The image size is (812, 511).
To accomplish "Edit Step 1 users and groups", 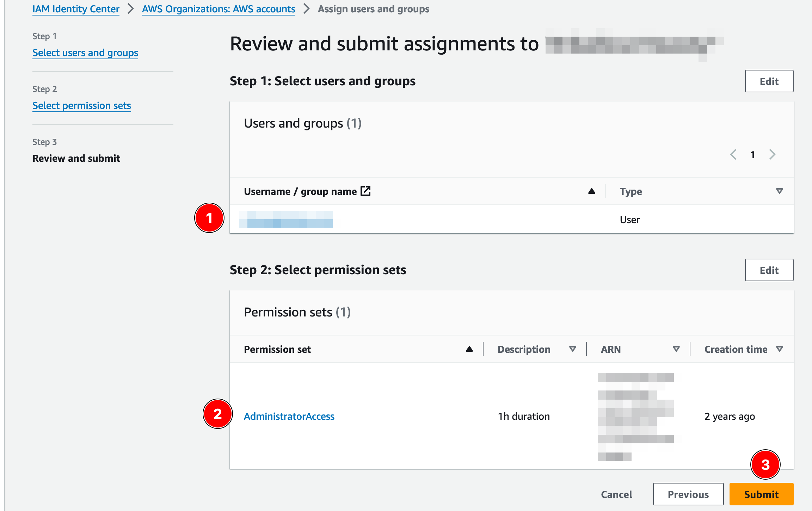I will click(769, 81).
